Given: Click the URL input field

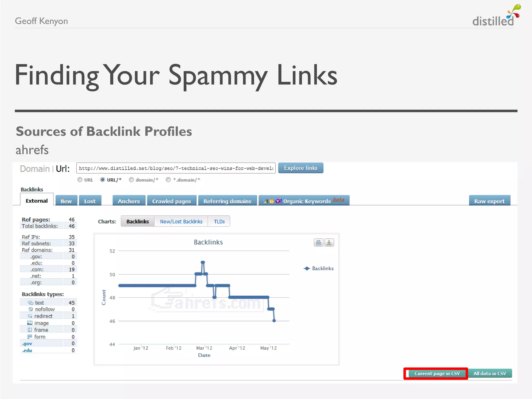Looking at the screenshot, I should [x=176, y=168].
